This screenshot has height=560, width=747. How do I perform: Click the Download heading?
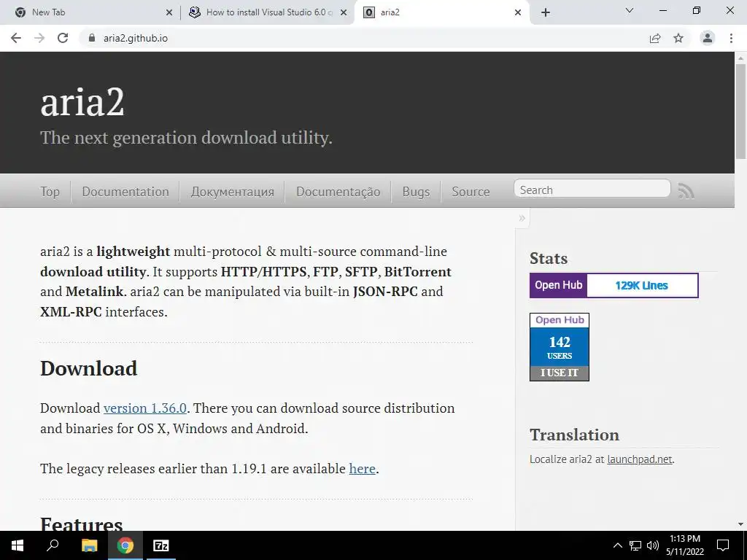(88, 368)
